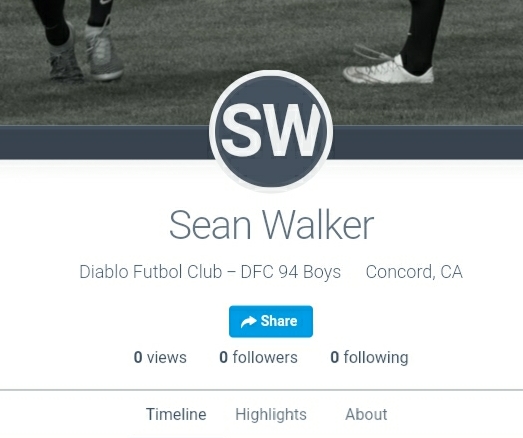The image size is (523, 438).
Task: Click the bold zero beside followers
Action: (x=223, y=357)
